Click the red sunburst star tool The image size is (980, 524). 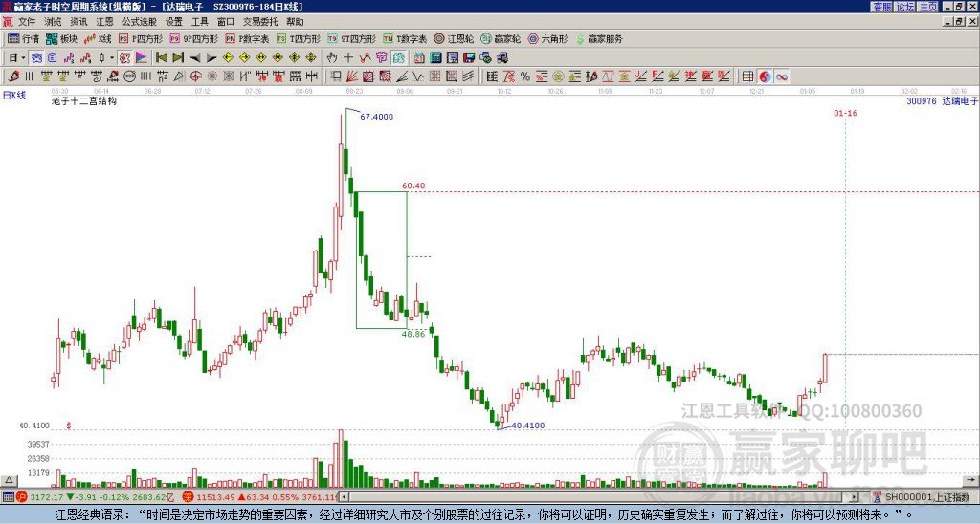tap(212, 76)
